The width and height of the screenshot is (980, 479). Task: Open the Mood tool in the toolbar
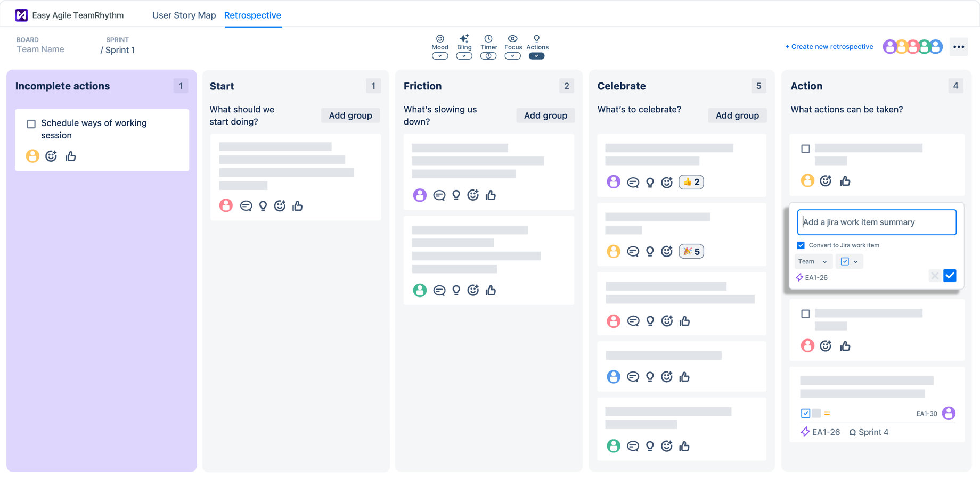440,42
